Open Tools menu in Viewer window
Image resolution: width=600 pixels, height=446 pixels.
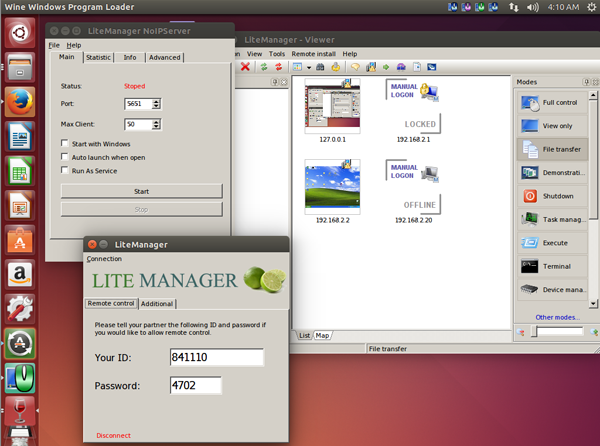coord(277,54)
